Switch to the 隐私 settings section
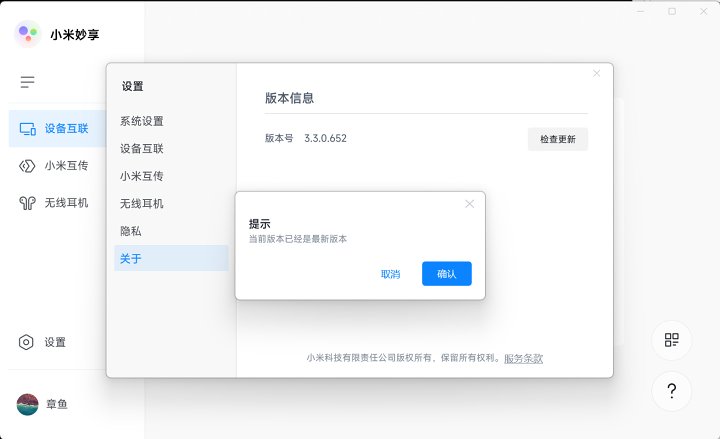 click(x=131, y=231)
